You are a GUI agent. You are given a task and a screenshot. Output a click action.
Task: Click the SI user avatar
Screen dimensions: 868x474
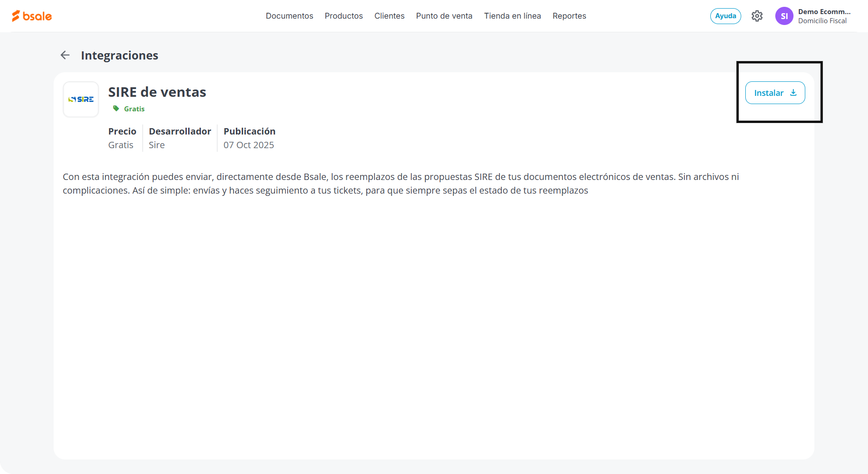click(784, 16)
